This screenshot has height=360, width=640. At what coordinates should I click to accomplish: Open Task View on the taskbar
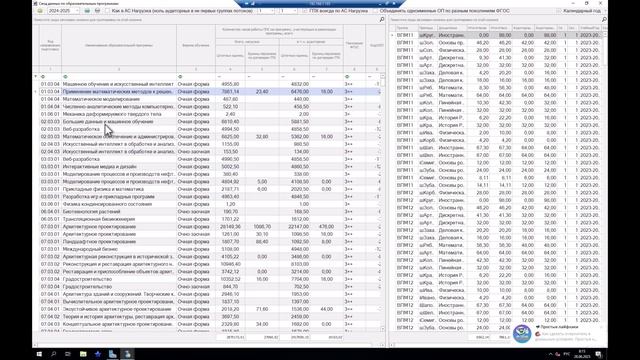click(68, 354)
